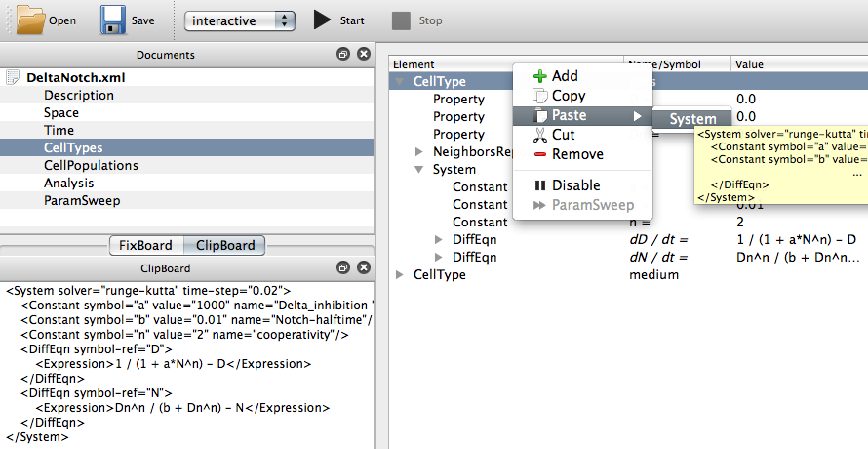The width and height of the screenshot is (868, 449).
Task: Choose Add from the context menu
Action: (564, 76)
